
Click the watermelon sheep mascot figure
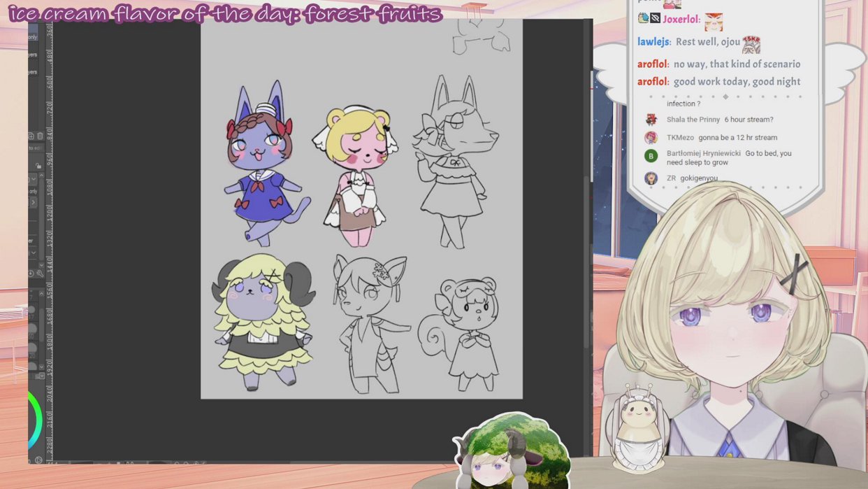click(x=512, y=451)
